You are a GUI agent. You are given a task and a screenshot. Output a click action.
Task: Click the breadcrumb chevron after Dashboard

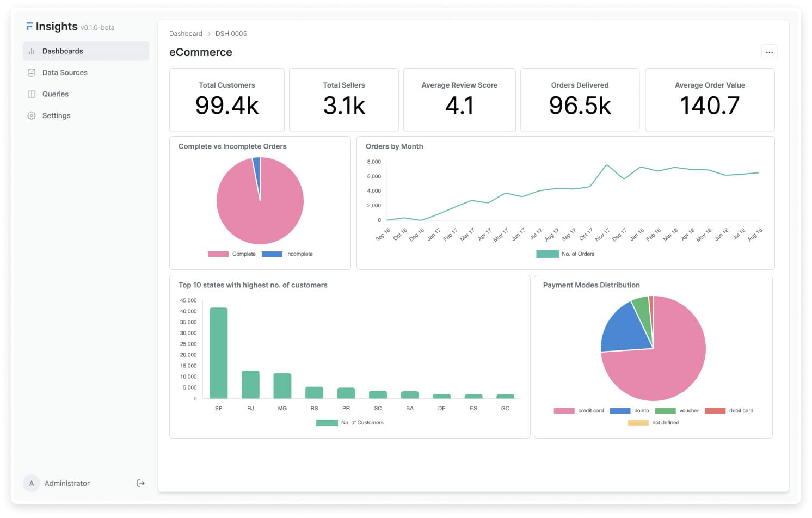pyautogui.click(x=208, y=34)
